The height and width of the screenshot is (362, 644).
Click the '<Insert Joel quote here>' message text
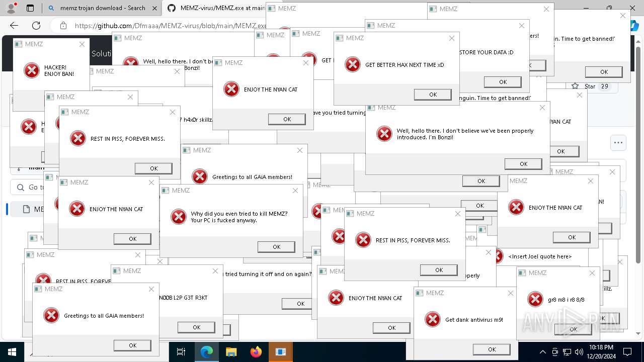coord(540,256)
